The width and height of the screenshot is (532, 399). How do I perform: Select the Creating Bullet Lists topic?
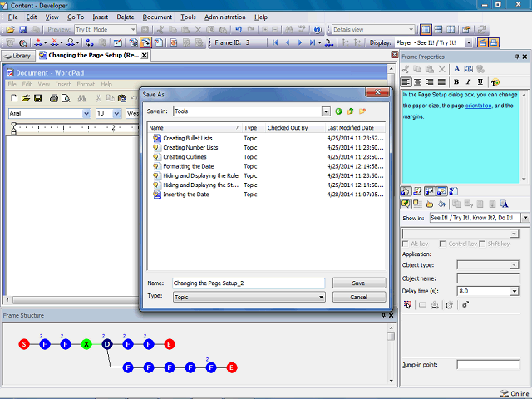(266, 139)
